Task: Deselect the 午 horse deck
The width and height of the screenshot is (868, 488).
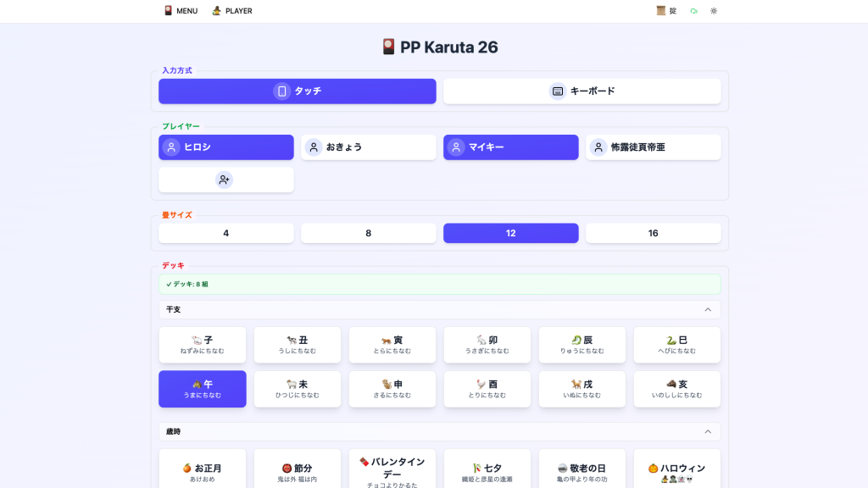Action: coord(203,389)
